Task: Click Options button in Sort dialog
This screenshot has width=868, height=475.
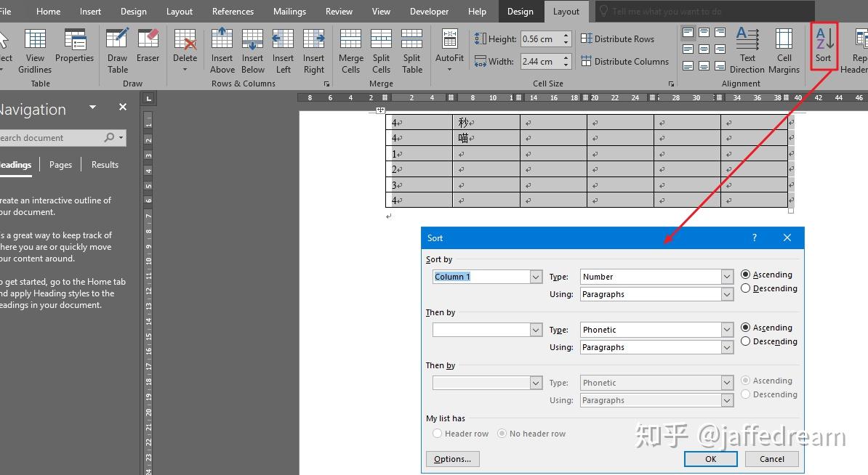Action: tap(452, 459)
